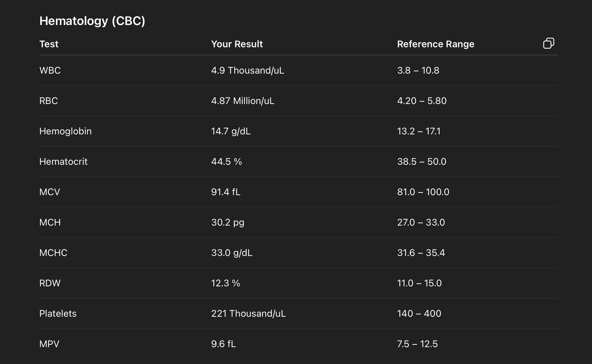Select the WBC test name
The image size is (592, 364).
(x=50, y=70)
